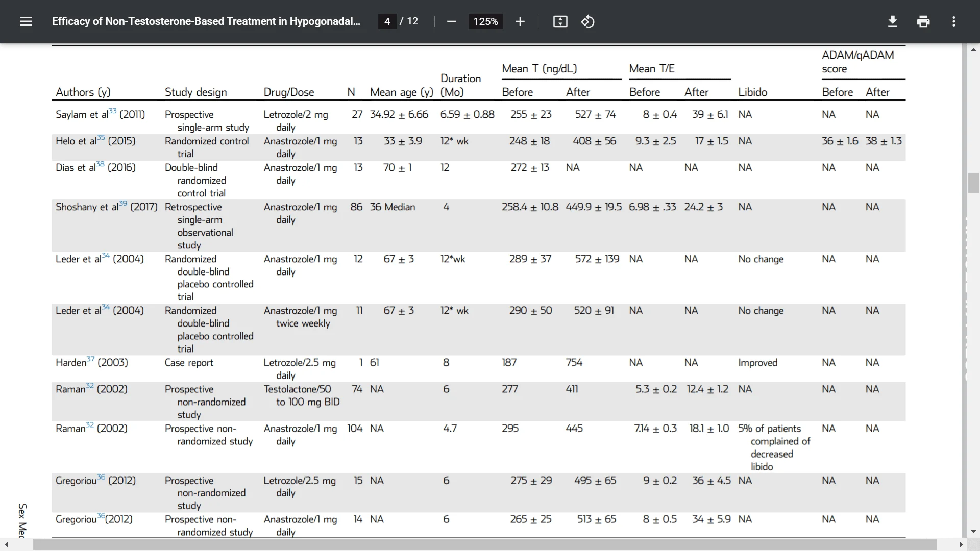The image size is (980, 551).
Task: Click the horizontal scrollbar right arrow
Action: click(961, 545)
